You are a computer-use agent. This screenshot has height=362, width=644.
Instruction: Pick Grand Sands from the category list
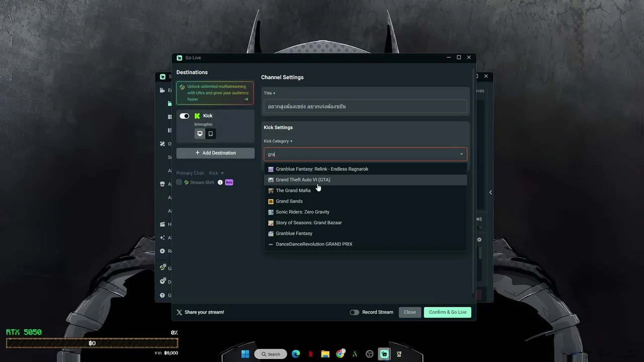(x=365, y=201)
